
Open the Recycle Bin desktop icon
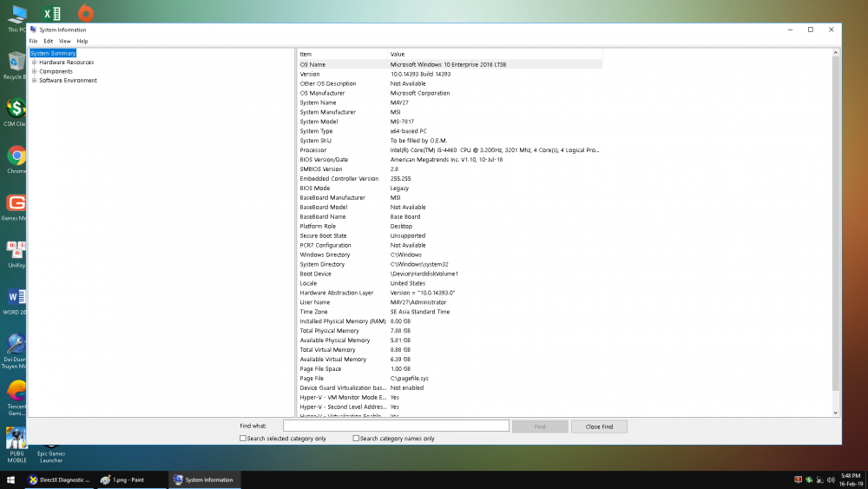(16, 62)
